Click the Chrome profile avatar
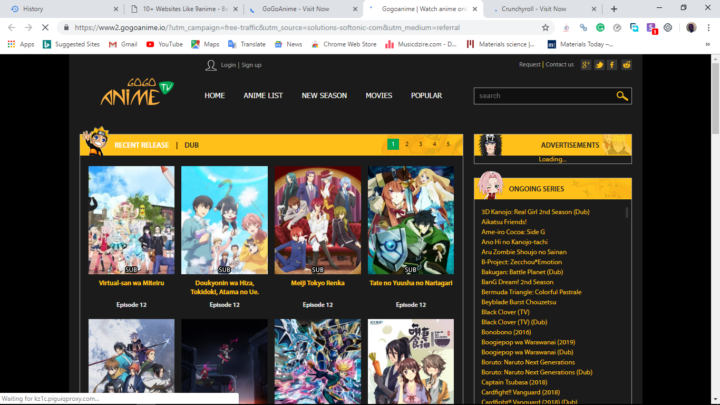 point(691,28)
